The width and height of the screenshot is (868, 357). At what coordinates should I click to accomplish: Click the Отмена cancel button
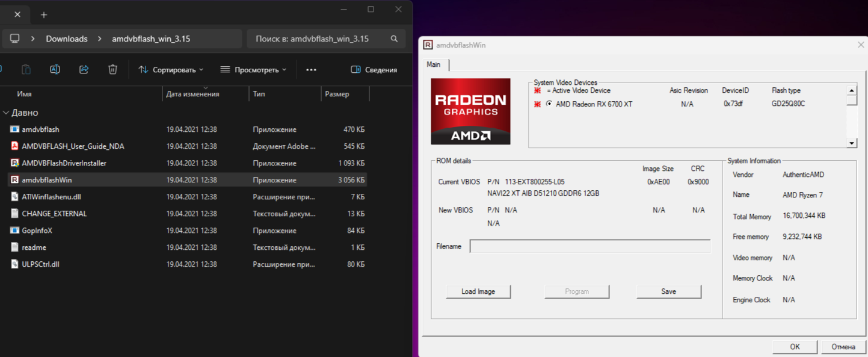843,347
